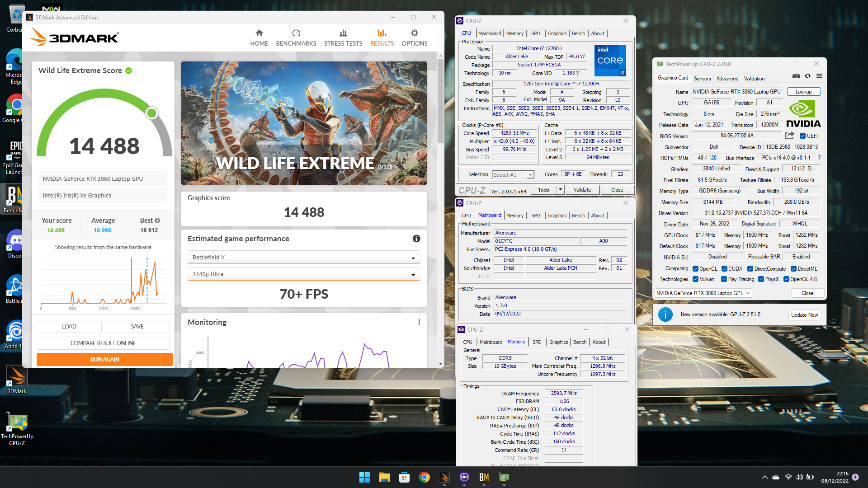Toggle the CUDA checkbox

click(x=724, y=269)
